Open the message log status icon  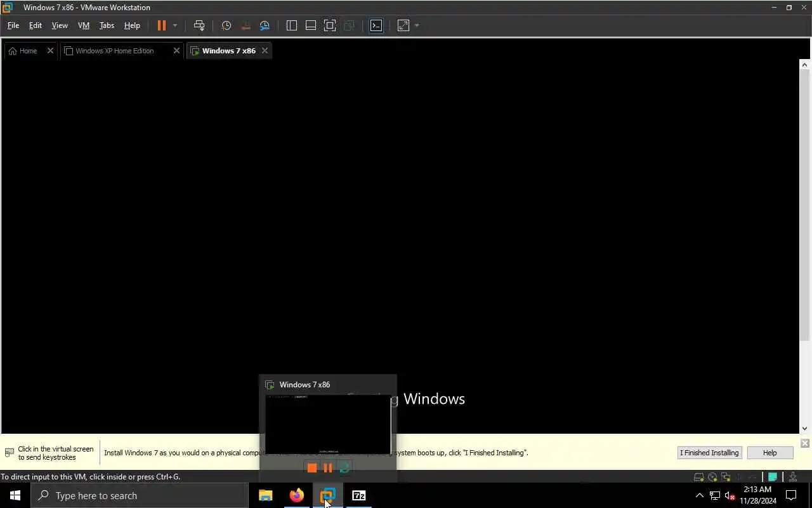pos(773,477)
